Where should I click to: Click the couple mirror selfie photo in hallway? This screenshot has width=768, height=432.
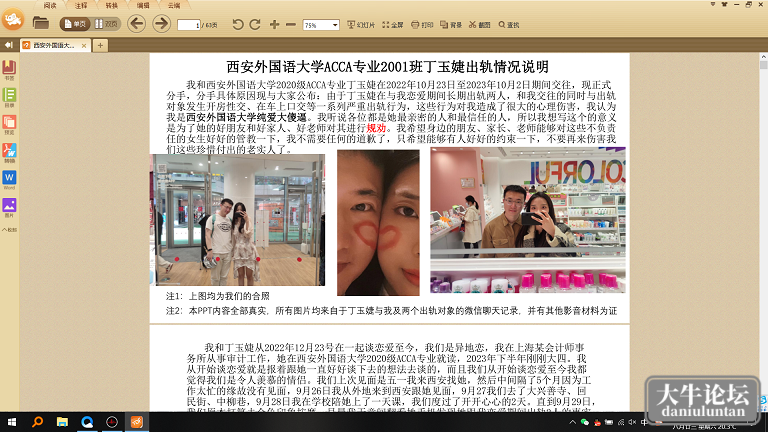click(x=237, y=220)
